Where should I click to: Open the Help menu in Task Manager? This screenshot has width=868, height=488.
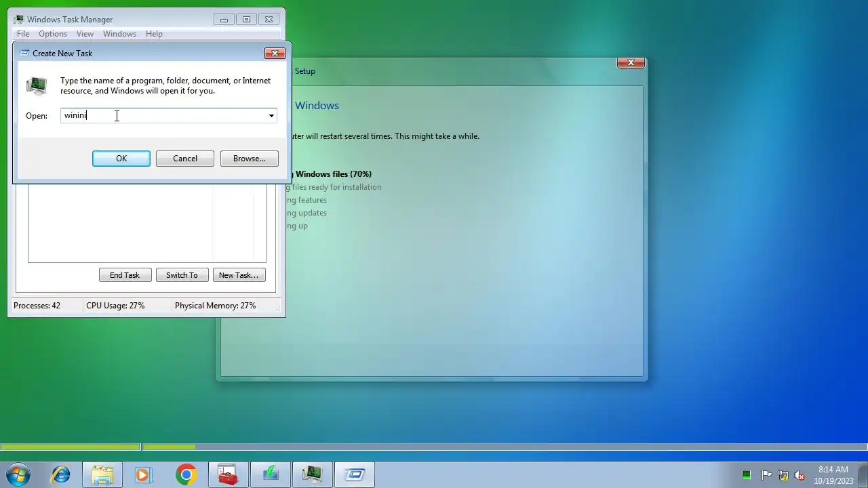[x=154, y=34]
